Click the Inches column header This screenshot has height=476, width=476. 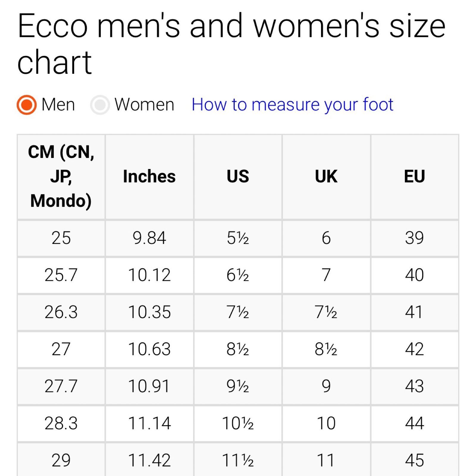(149, 177)
